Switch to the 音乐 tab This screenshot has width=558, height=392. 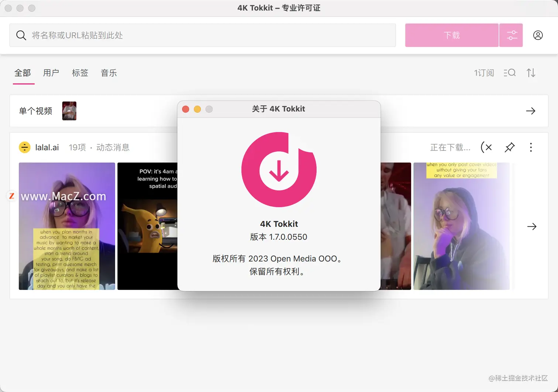pyautogui.click(x=109, y=73)
